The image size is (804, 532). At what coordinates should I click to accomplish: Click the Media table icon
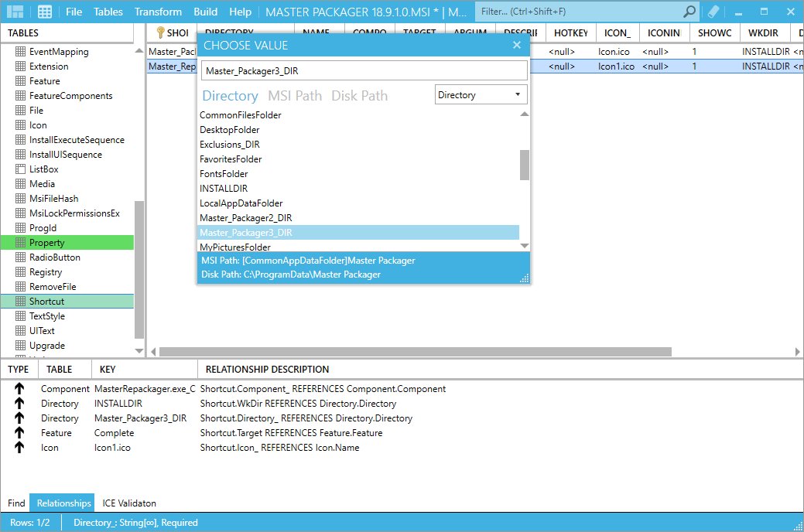[21, 183]
